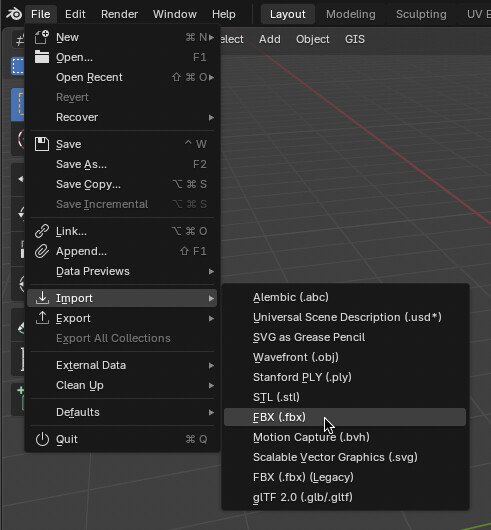491x530 pixels.
Task: Open the Window menu
Action: tap(175, 14)
